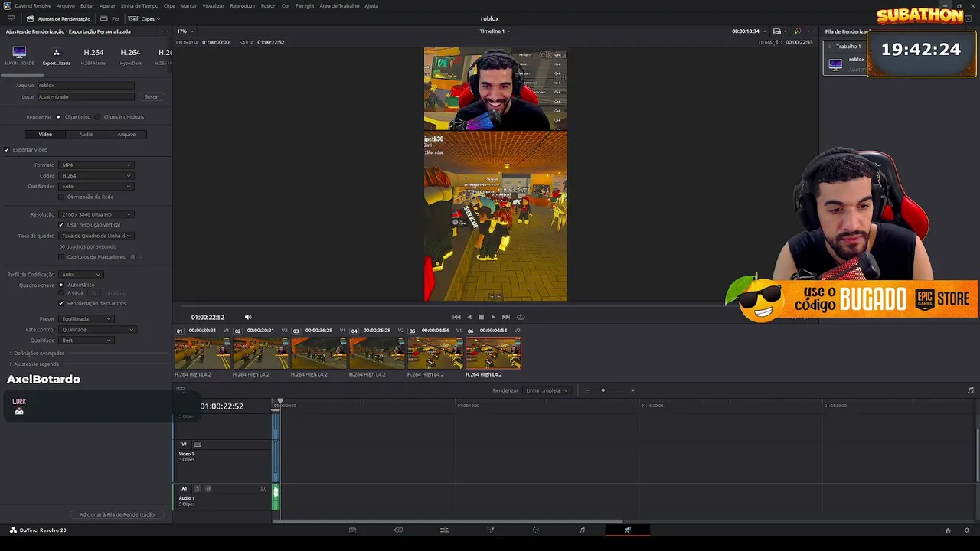Screen dimensions: 980x551
Task: Open the Fusion page icon
Action: (491, 530)
